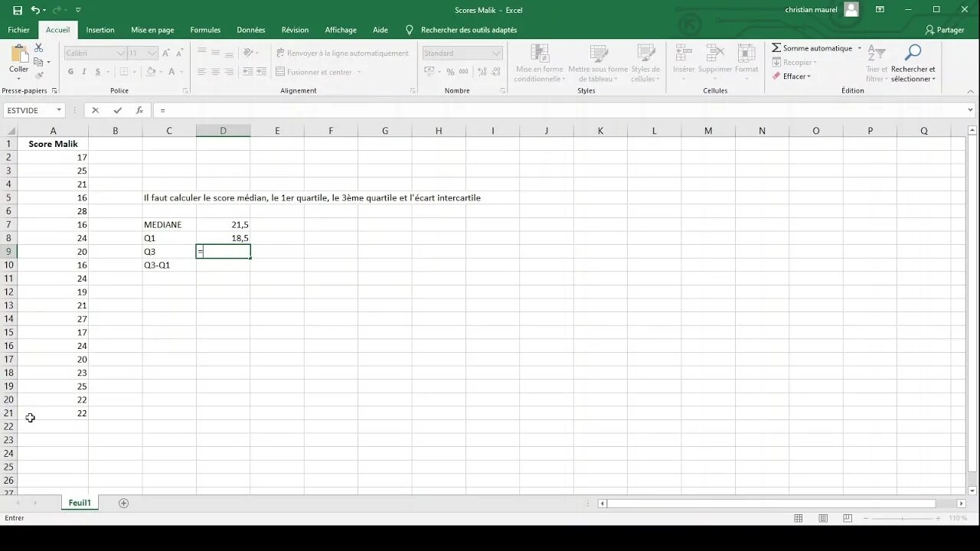Click the Redo arrow icon
Screen dimensions: 980x551
[x=56, y=10]
